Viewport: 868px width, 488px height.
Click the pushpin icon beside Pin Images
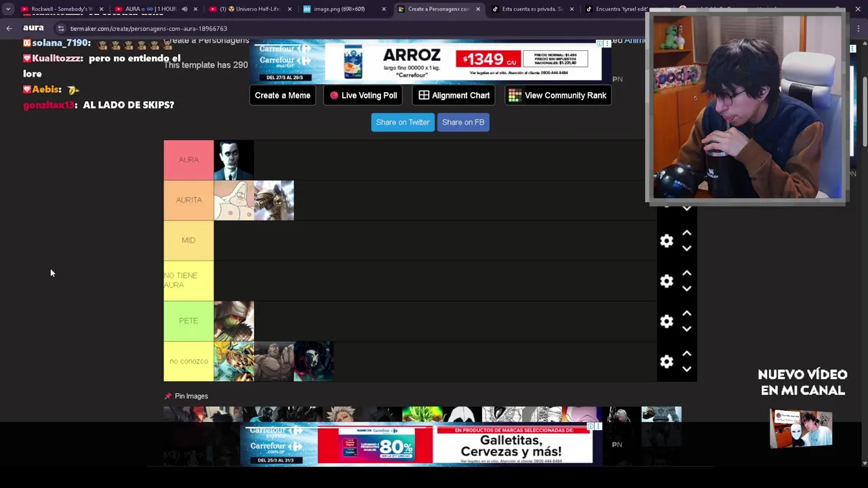pyautogui.click(x=167, y=396)
